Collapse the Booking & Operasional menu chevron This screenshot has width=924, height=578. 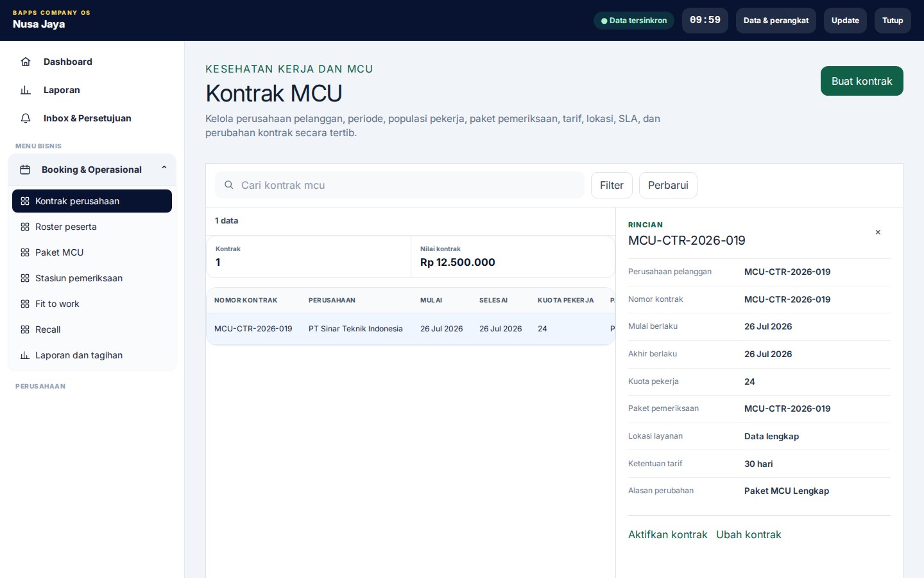pos(164,168)
